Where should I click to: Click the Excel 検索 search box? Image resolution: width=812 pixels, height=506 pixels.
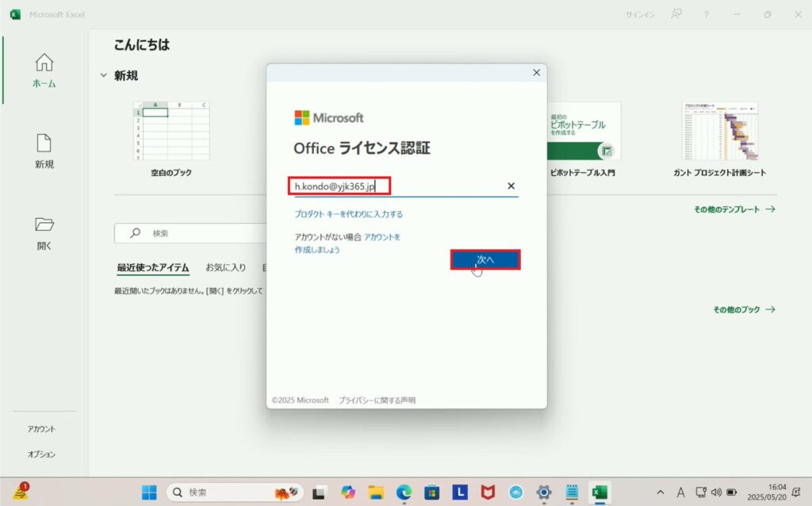[x=190, y=233]
